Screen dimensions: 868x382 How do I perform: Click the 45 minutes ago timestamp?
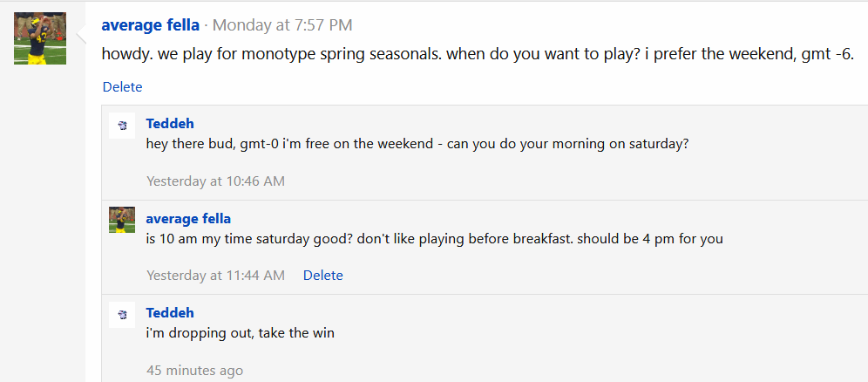(x=194, y=371)
